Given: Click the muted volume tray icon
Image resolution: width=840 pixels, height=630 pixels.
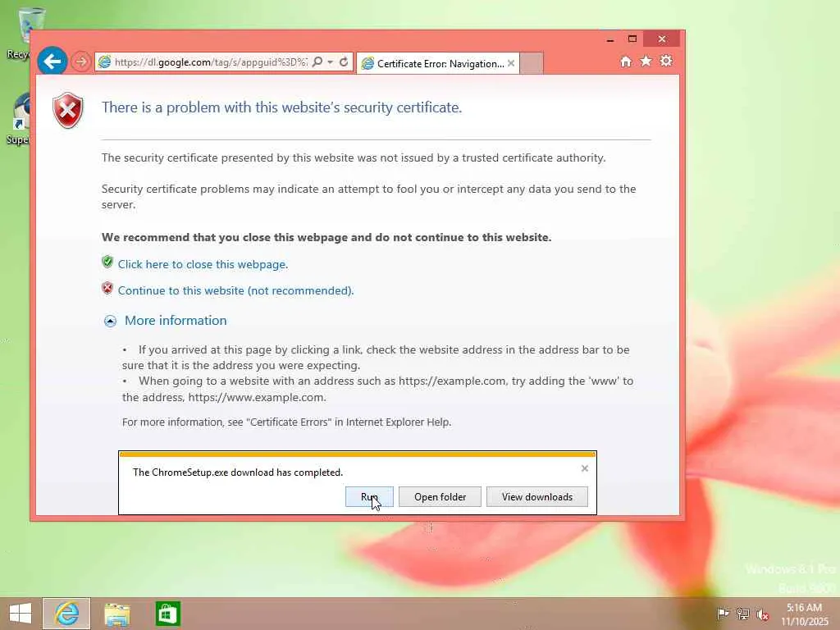Looking at the screenshot, I should (x=762, y=614).
